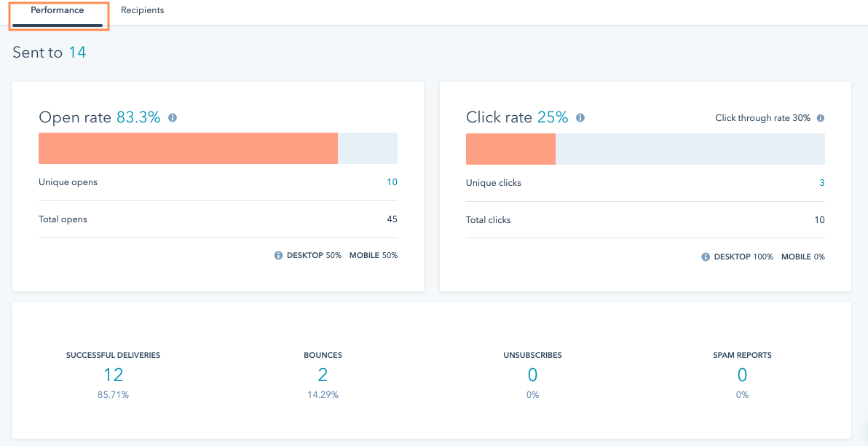Click info icon next to DESKTOP 50%

pos(278,255)
